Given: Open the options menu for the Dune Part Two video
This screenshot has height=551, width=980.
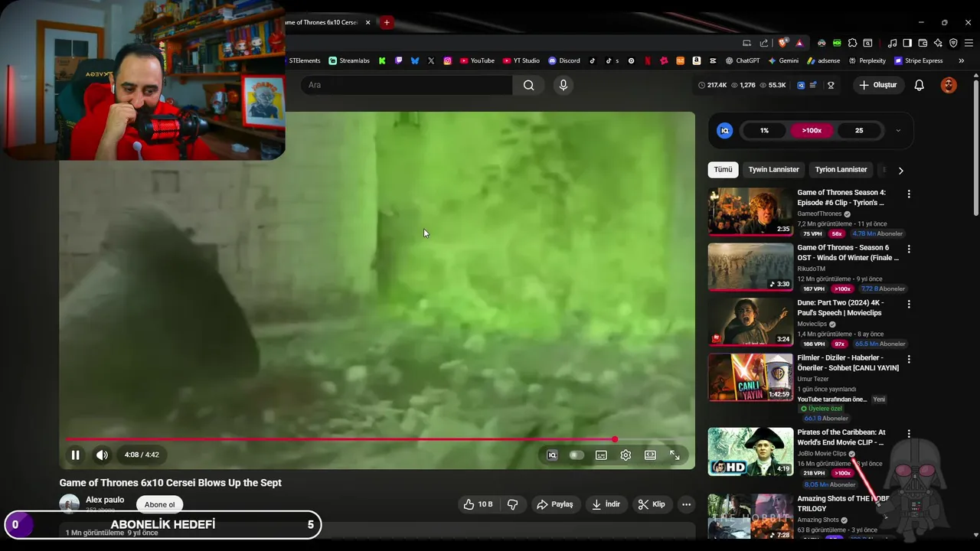Looking at the screenshot, I should tap(909, 305).
